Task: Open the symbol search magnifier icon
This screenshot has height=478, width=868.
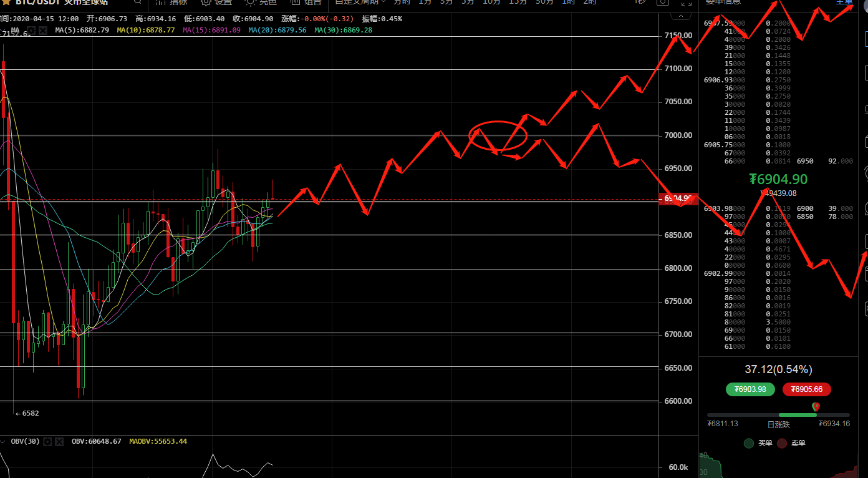Action: 137,2
